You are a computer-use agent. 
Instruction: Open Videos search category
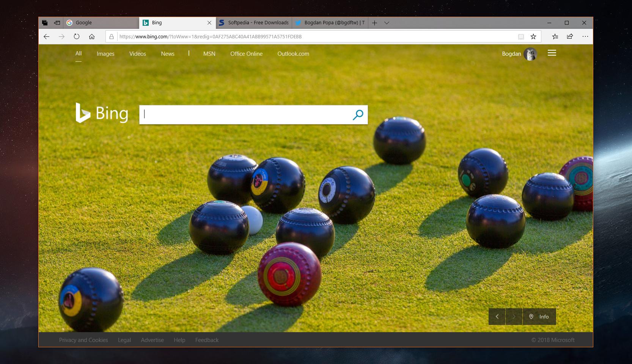coord(138,54)
